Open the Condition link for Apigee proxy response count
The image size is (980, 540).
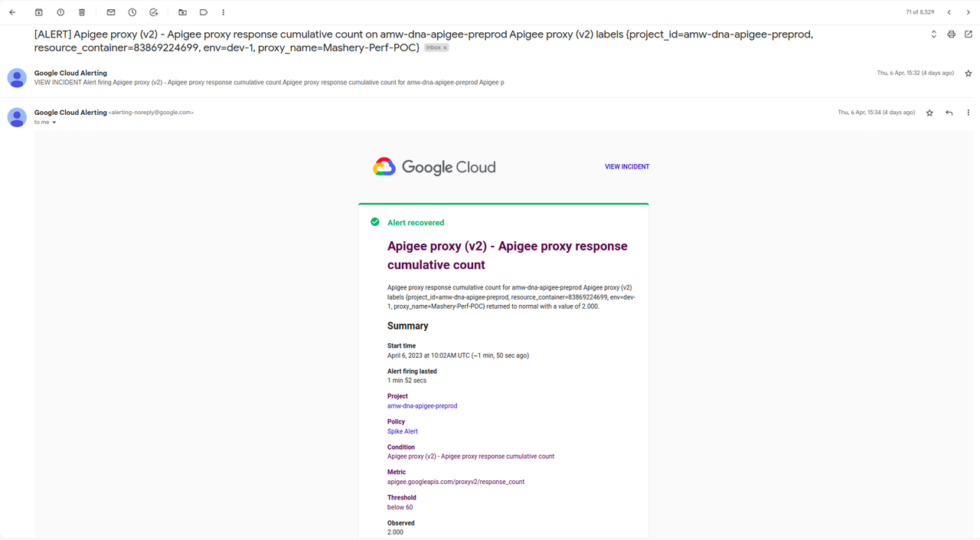(x=471, y=457)
